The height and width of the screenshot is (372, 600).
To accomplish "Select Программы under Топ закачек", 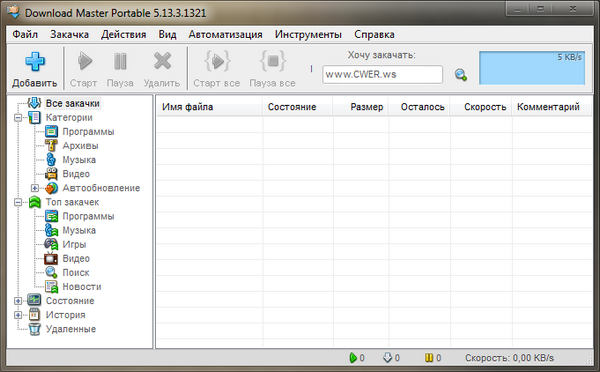I will pos(88,216).
